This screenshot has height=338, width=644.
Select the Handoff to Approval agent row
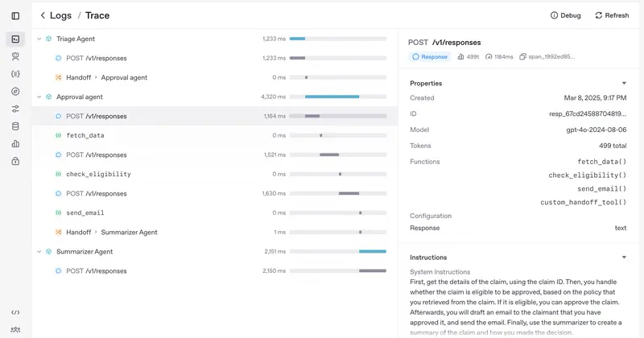pos(214,77)
